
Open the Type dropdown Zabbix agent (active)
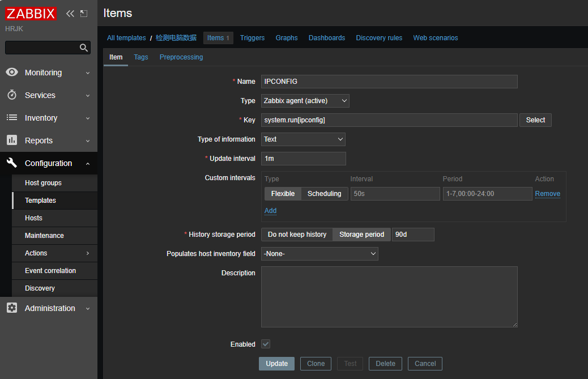pos(305,101)
